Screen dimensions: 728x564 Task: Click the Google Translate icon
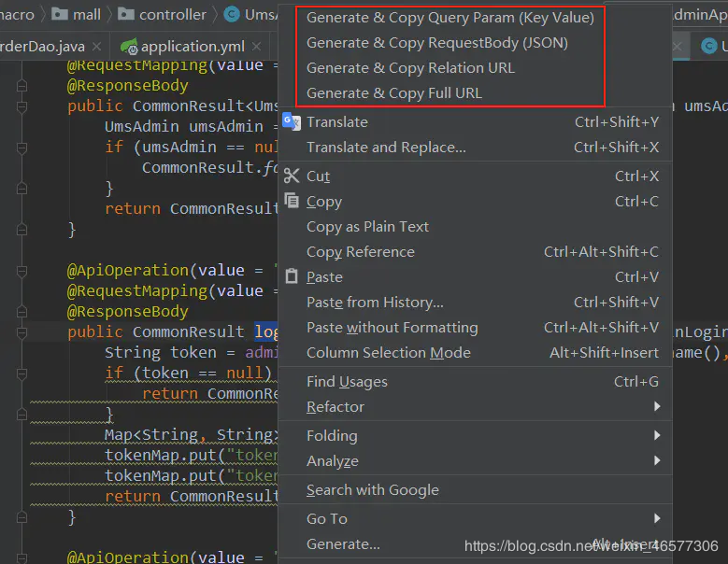(x=292, y=121)
